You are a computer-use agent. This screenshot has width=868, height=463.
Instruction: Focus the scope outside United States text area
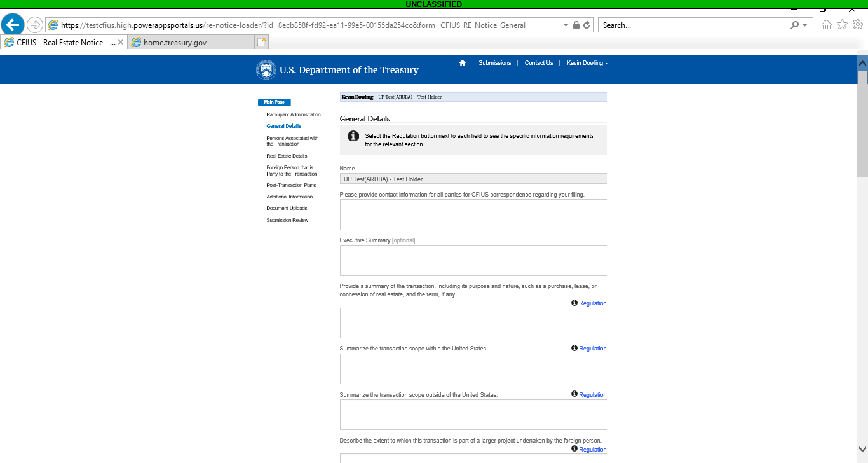(x=473, y=415)
